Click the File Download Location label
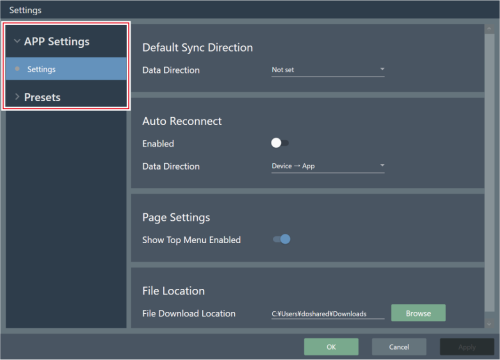This screenshot has width=500, height=360. [x=189, y=313]
